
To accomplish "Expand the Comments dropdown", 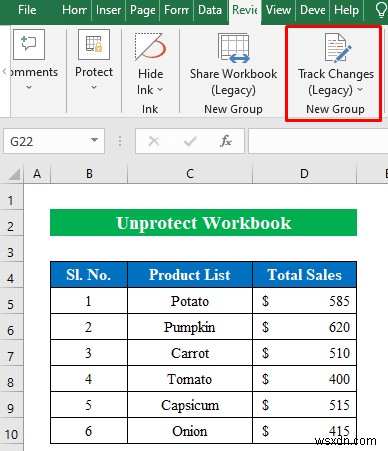I will tap(29, 88).
